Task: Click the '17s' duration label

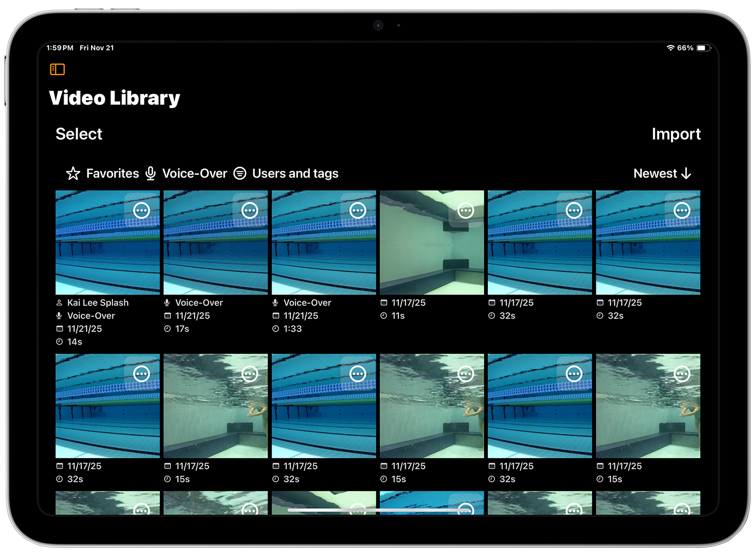Action: pyautogui.click(x=182, y=329)
